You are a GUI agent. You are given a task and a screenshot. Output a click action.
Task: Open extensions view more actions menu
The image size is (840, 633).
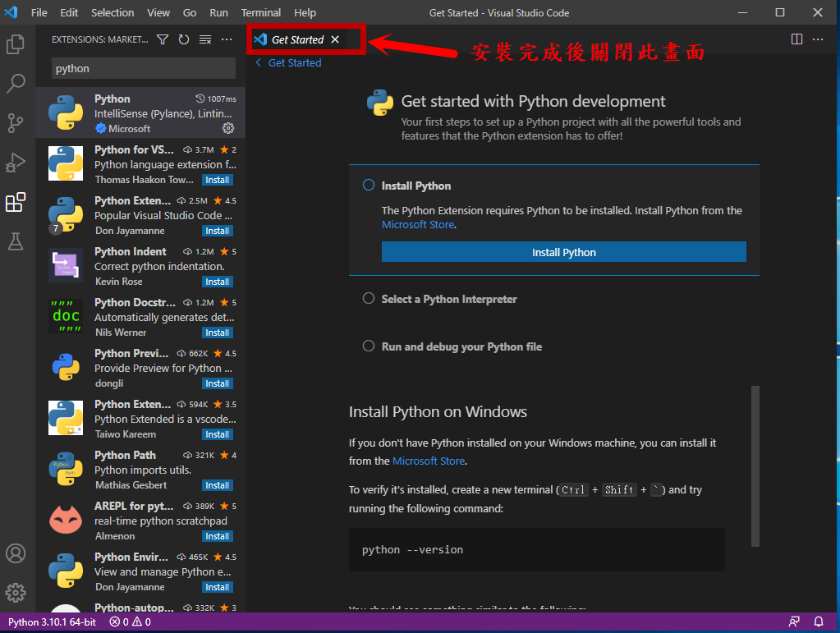[227, 39]
